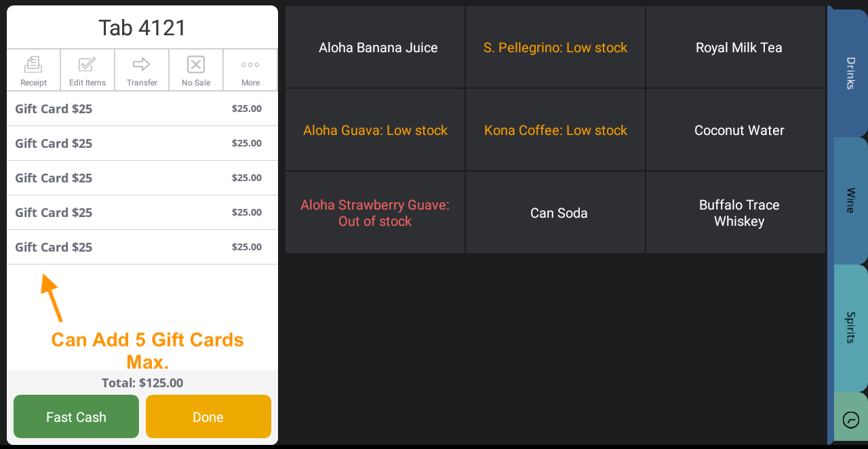Switch to the Drinks tab
Viewport: 868px width, 449px height.
coord(849,73)
